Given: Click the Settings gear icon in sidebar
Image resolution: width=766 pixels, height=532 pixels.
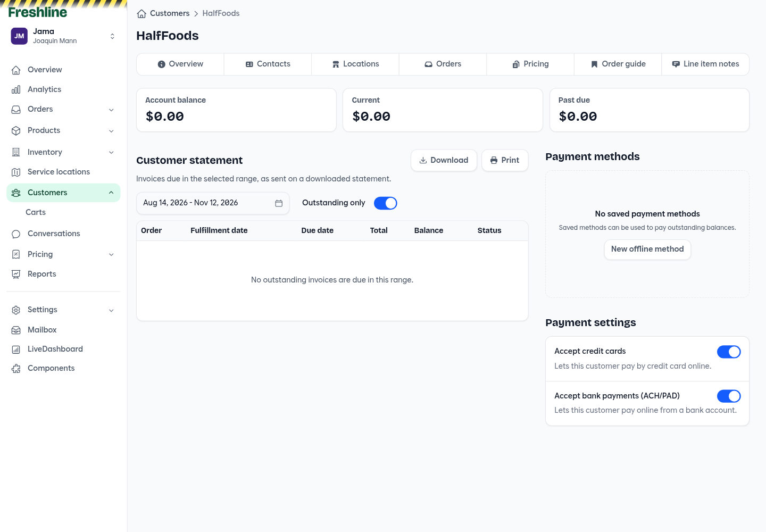Looking at the screenshot, I should [16, 310].
